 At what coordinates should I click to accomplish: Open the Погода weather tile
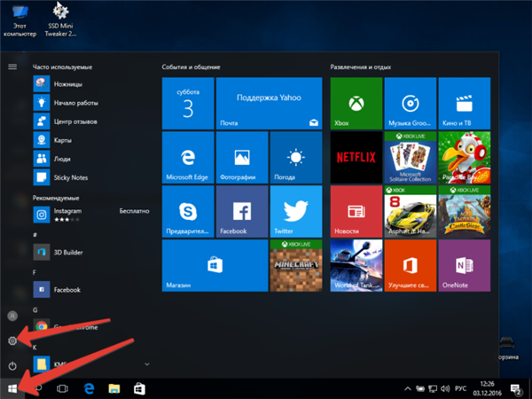coord(296,158)
